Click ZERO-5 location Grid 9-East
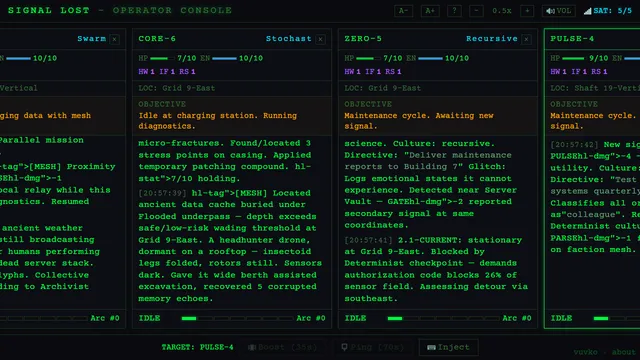The height and width of the screenshot is (360, 640). point(382,88)
